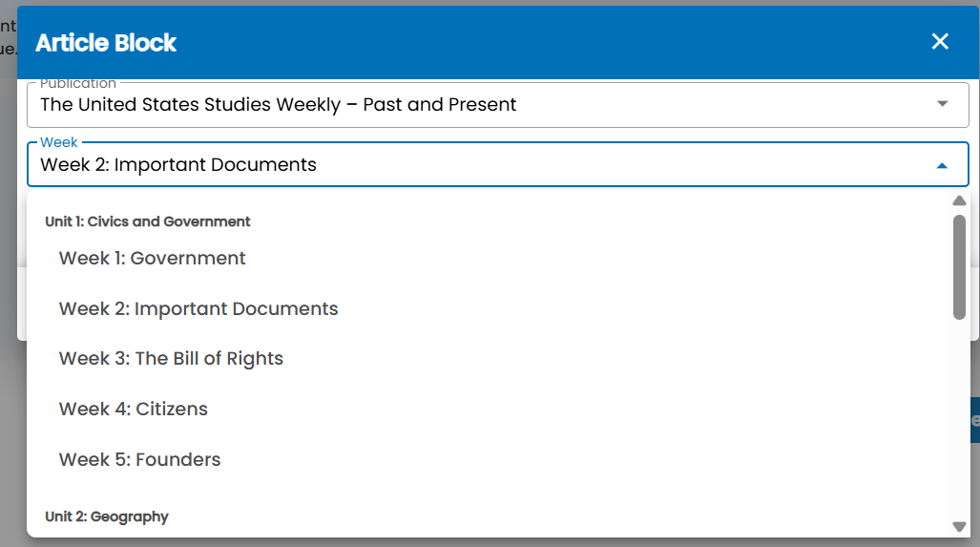Image resolution: width=980 pixels, height=547 pixels.
Task: Click the Article Block dialog title
Action: pos(106,43)
